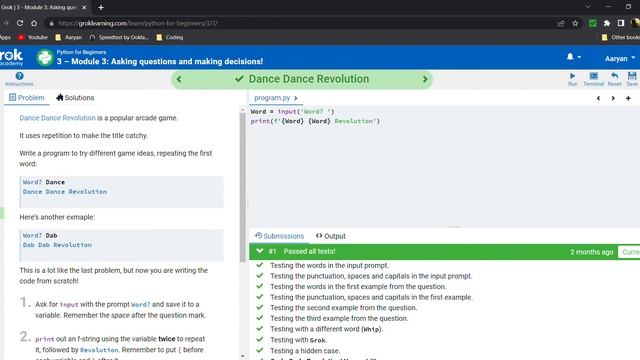Open the Aaryan user menu
Screen dimensions: 640x360
[x=620, y=59]
